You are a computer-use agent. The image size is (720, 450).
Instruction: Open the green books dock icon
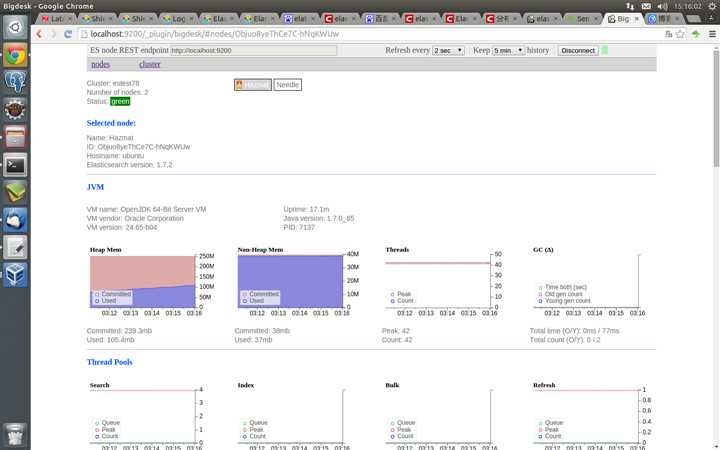point(15,192)
